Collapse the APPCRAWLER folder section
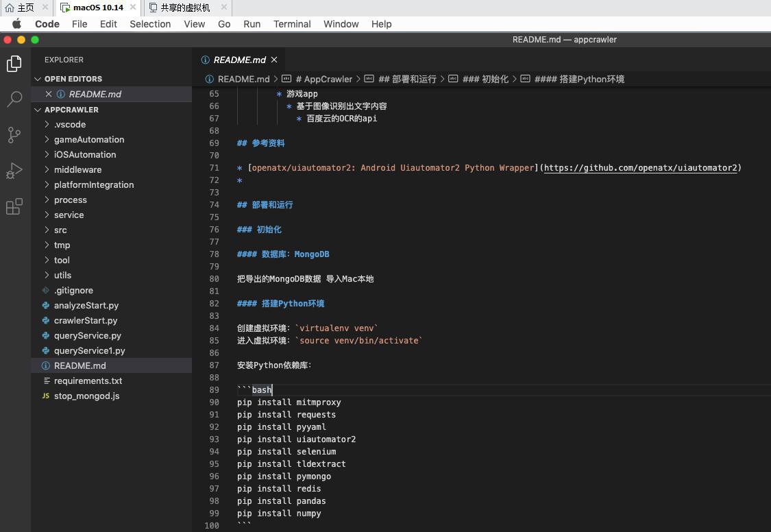Viewport: 771px width, 532px height. pos(38,110)
